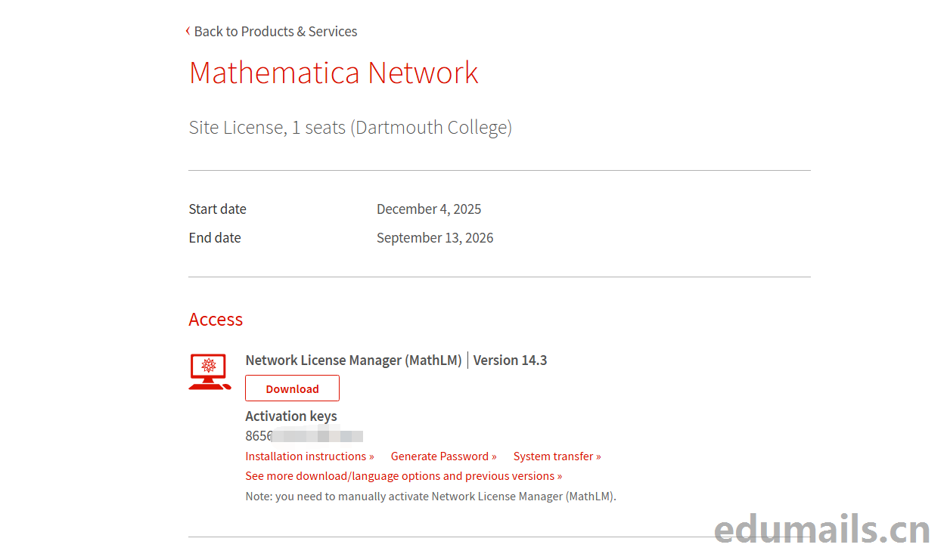Screen dimensions: 947x560
Task: Click the Activation keys label
Action: click(x=291, y=416)
